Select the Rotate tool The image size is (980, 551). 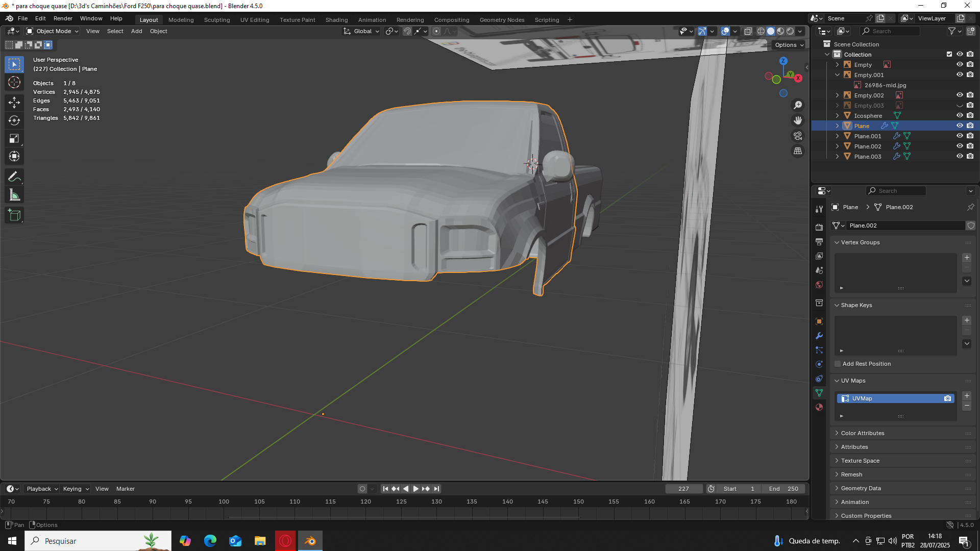tap(14, 120)
